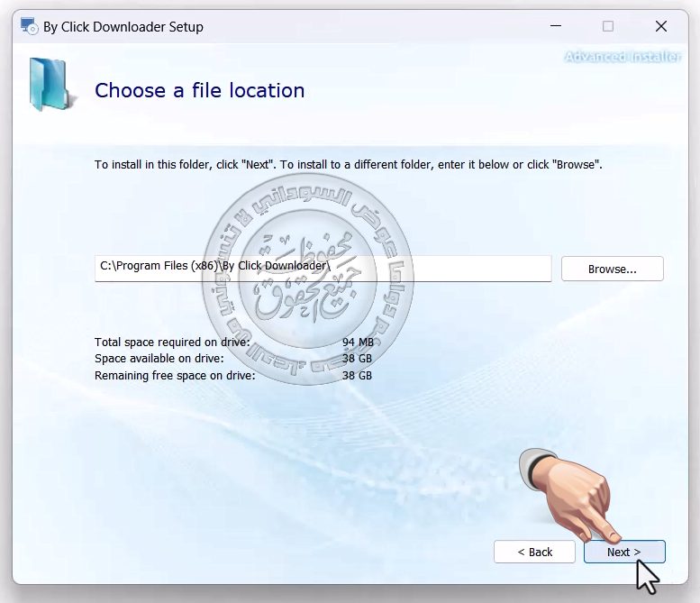Click the install folder instruction text
The image size is (700, 603).
point(348,165)
